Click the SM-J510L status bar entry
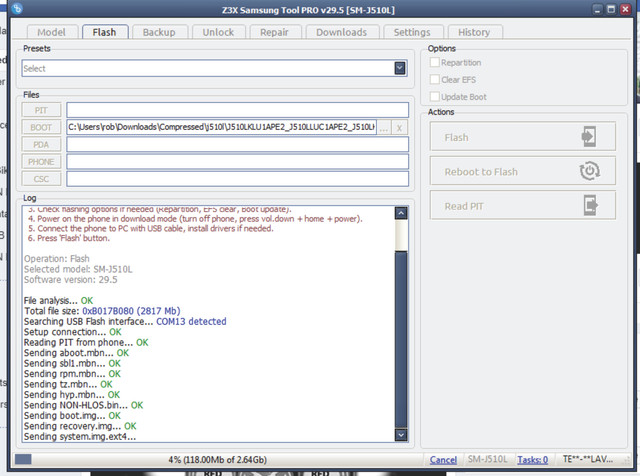 (488, 459)
